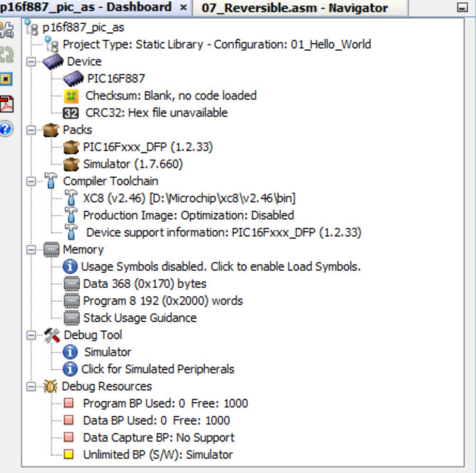Image resolution: width=476 pixels, height=473 pixels.
Task: Collapse the Packs section
Action: (31, 130)
